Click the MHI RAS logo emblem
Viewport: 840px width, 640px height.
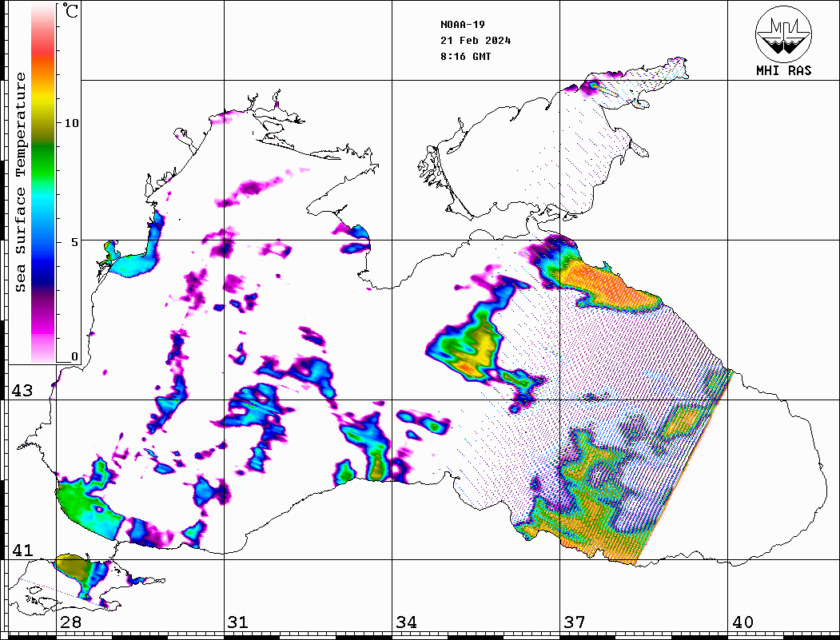click(784, 34)
